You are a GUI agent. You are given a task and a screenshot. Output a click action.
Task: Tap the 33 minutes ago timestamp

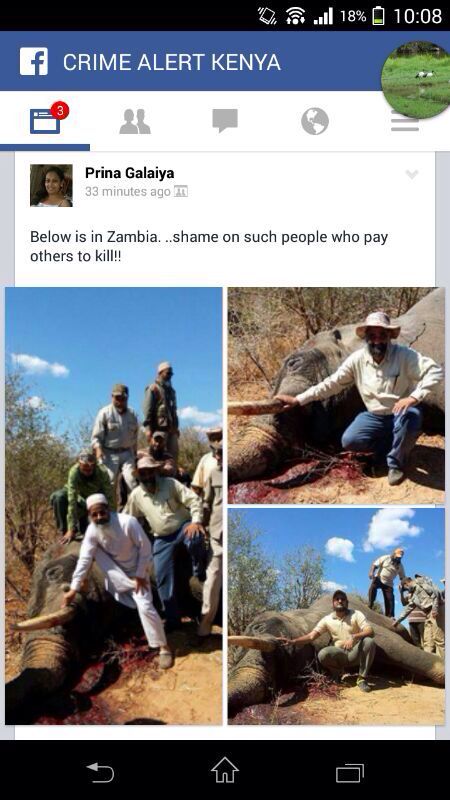pyautogui.click(x=128, y=192)
